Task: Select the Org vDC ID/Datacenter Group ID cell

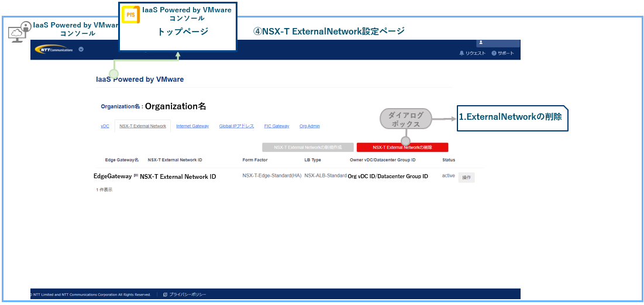Action: pyautogui.click(x=388, y=176)
